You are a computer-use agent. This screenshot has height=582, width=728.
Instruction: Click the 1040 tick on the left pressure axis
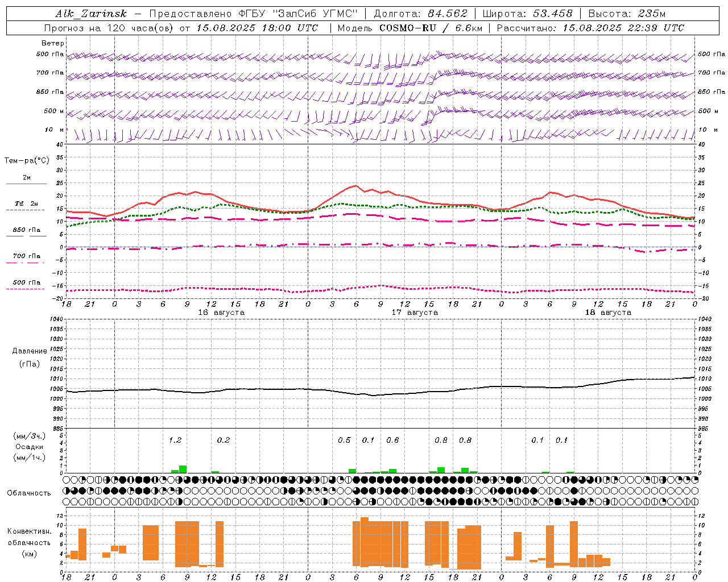tap(56, 319)
